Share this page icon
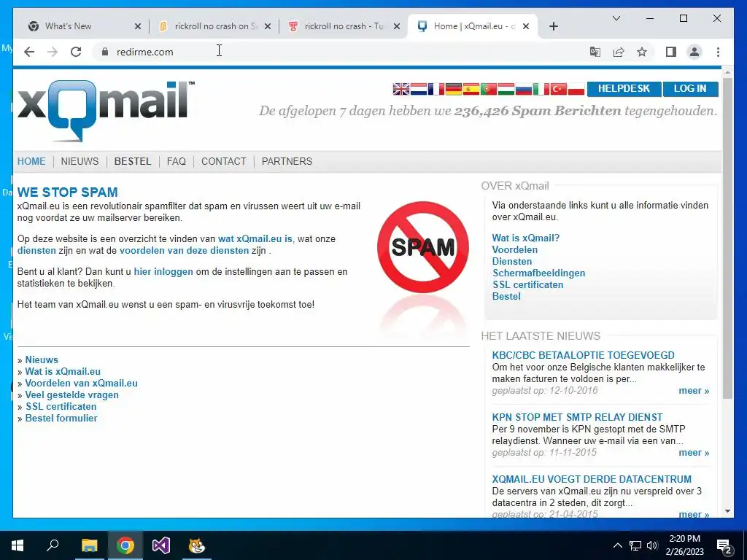 pos(619,52)
